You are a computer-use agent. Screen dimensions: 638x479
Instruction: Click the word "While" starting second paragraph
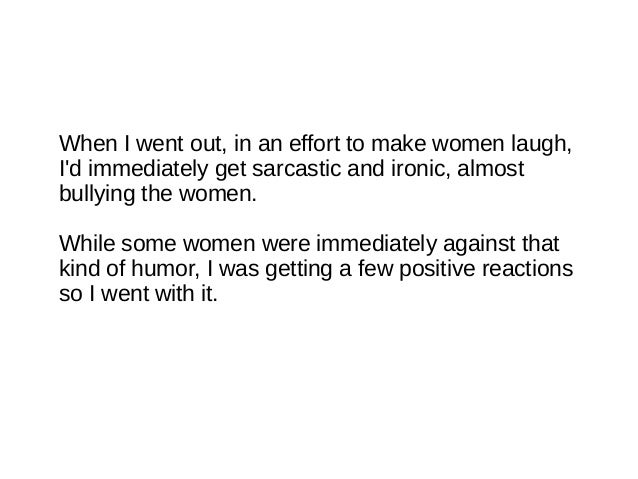pos(87,243)
